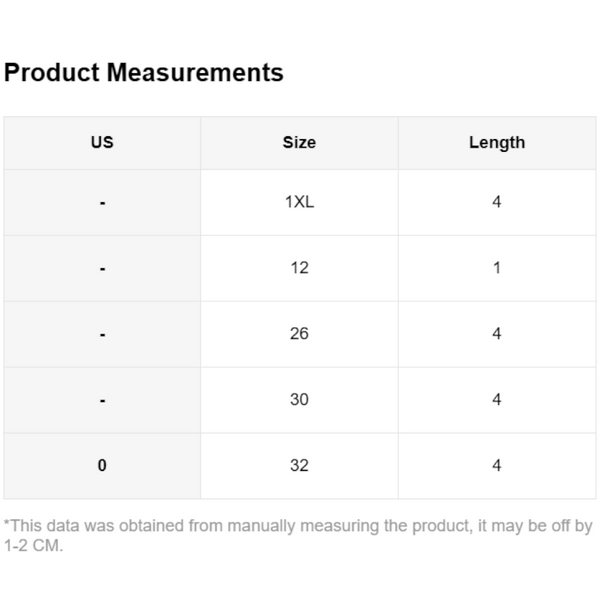Click the size 26 cell
Viewport: 600px width, 600px height.
tap(299, 334)
